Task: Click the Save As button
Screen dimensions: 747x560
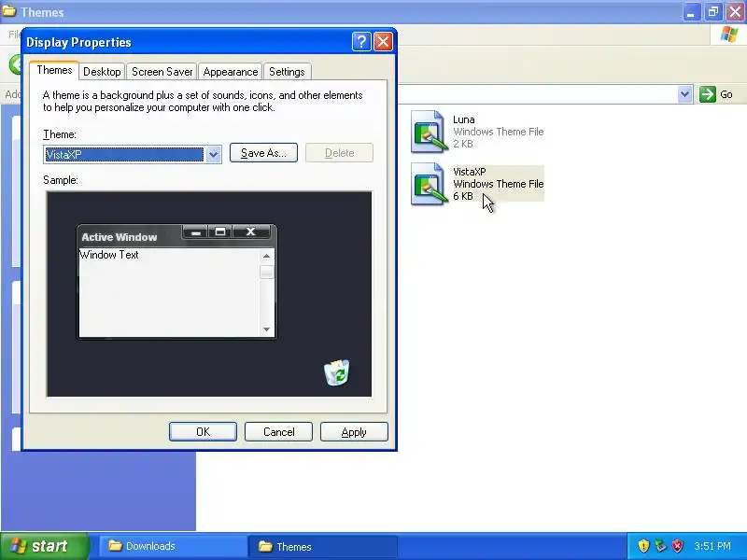Action: [x=263, y=153]
